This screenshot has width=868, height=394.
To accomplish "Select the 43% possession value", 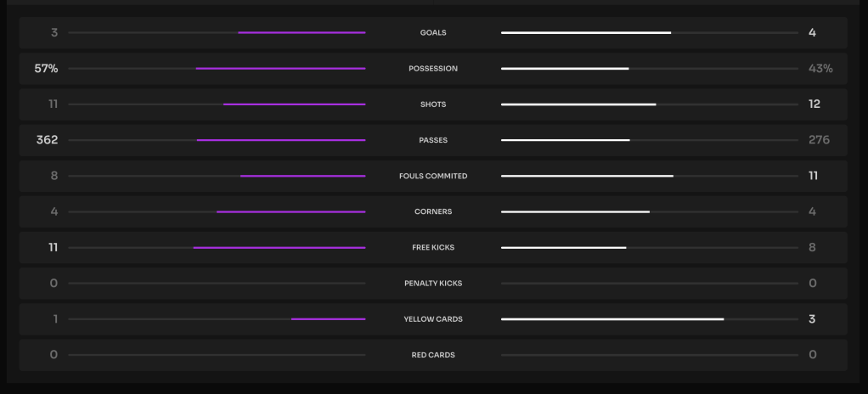I will click(820, 69).
